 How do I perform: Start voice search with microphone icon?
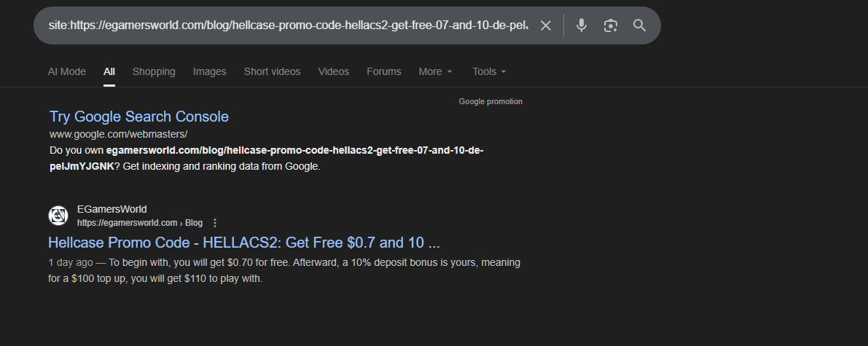point(581,25)
